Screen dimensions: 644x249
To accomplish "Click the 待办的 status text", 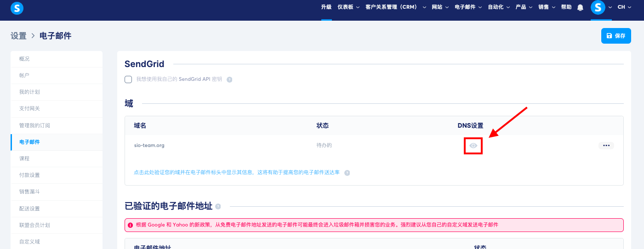I will pos(324,145).
